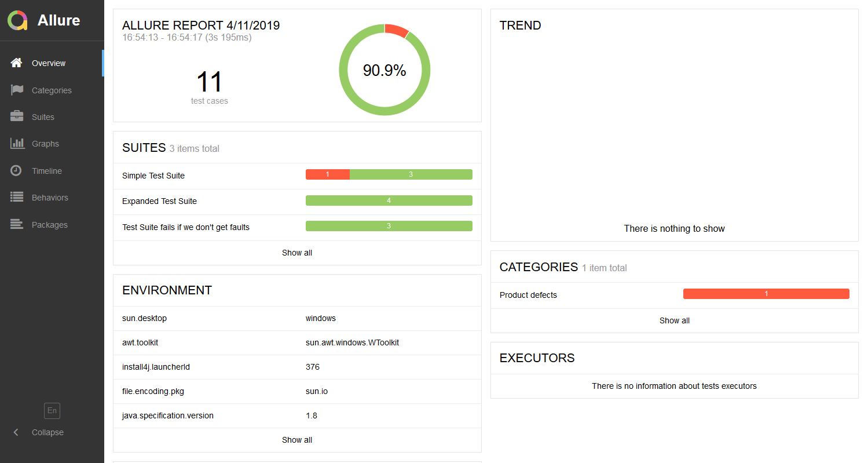Click the red failed segment of Simple Test Suite
The width and height of the screenshot is (868, 463).
(328, 174)
